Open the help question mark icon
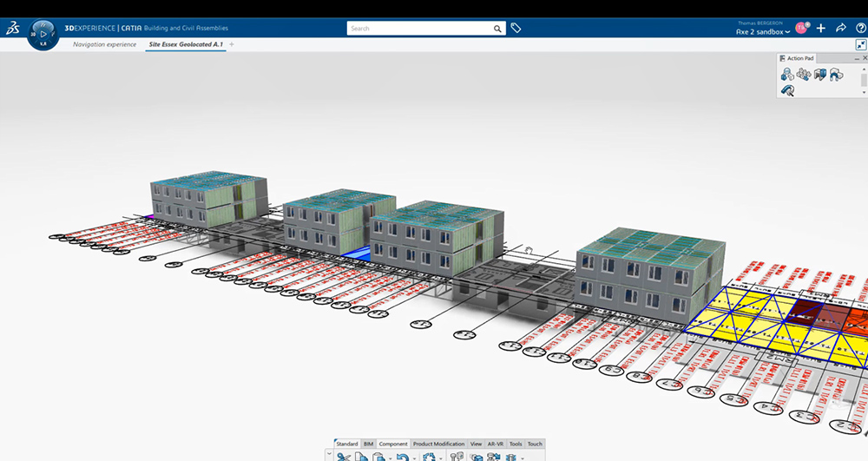 tap(861, 28)
